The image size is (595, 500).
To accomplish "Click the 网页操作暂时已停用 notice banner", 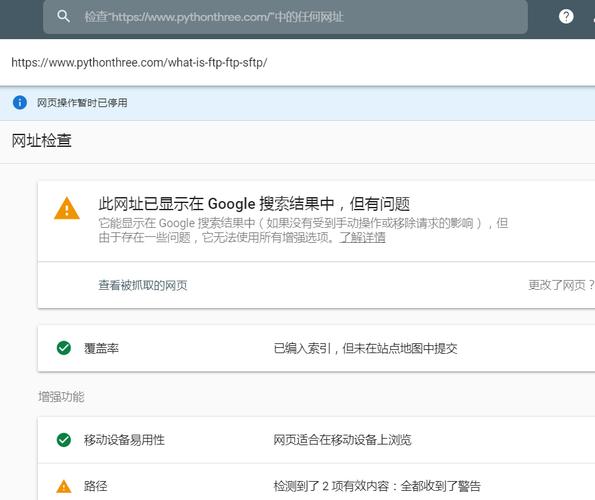I will [298, 103].
